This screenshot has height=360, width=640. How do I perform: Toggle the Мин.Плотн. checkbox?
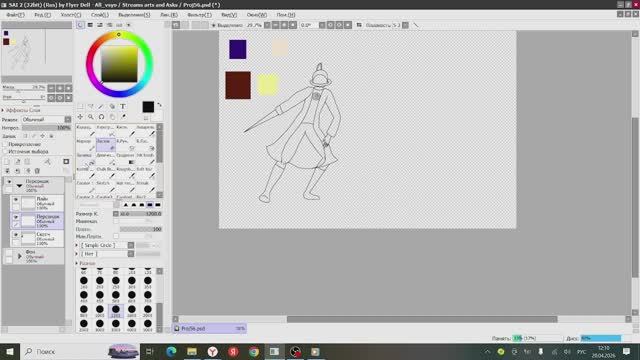[116, 236]
